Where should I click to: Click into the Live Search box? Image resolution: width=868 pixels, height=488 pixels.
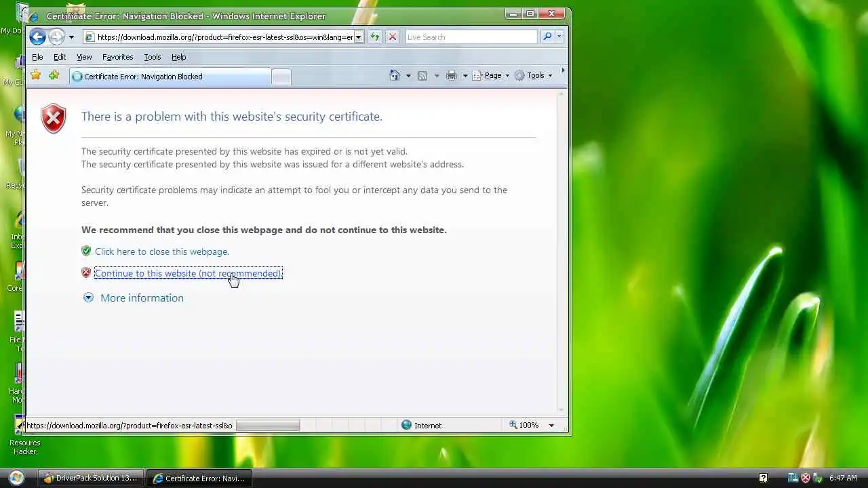pos(471,37)
